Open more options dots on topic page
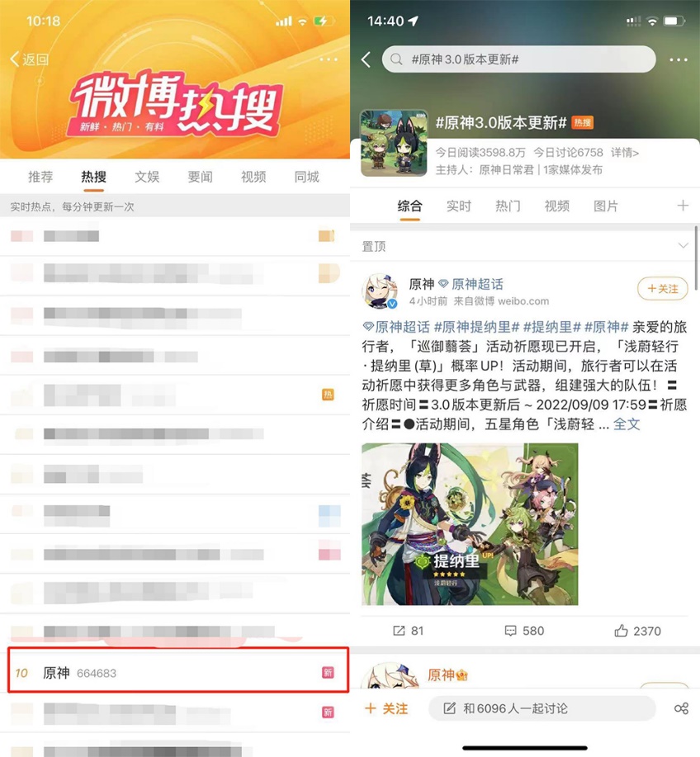700x757 pixels. point(679,60)
